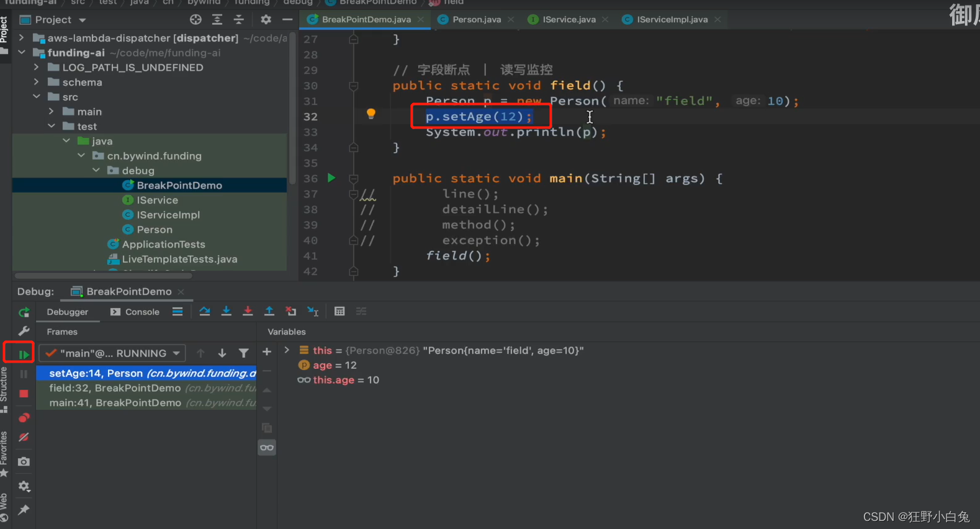Expand schema folder
Screen dimensions: 980x529
36,82
